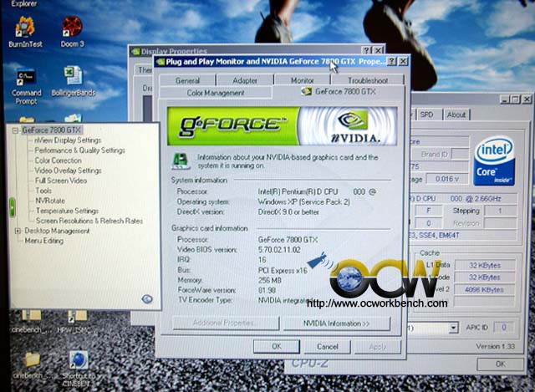Click the 4096 KBytes cache field in CPU-Z
This screenshot has height=392, width=535.
(484, 290)
